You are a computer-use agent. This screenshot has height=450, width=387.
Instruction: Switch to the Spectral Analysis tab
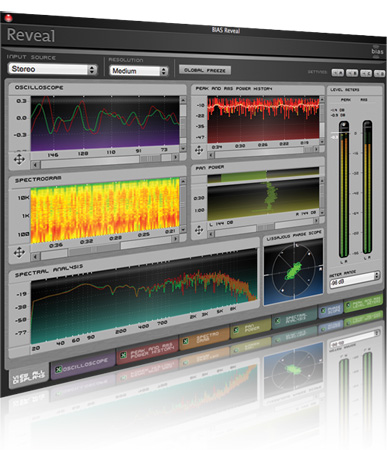click(295, 319)
